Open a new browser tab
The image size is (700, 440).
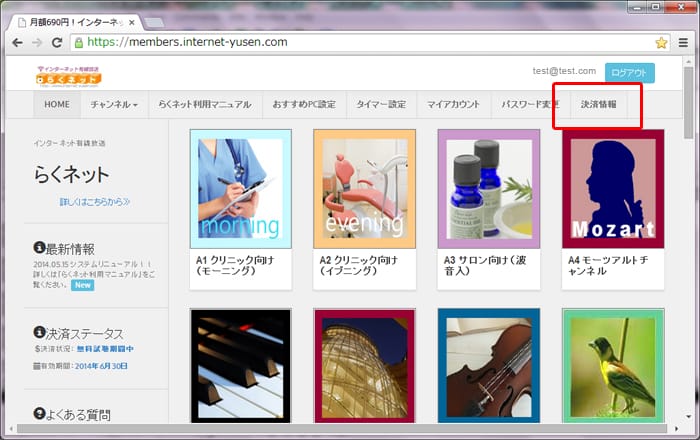coord(155,20)
